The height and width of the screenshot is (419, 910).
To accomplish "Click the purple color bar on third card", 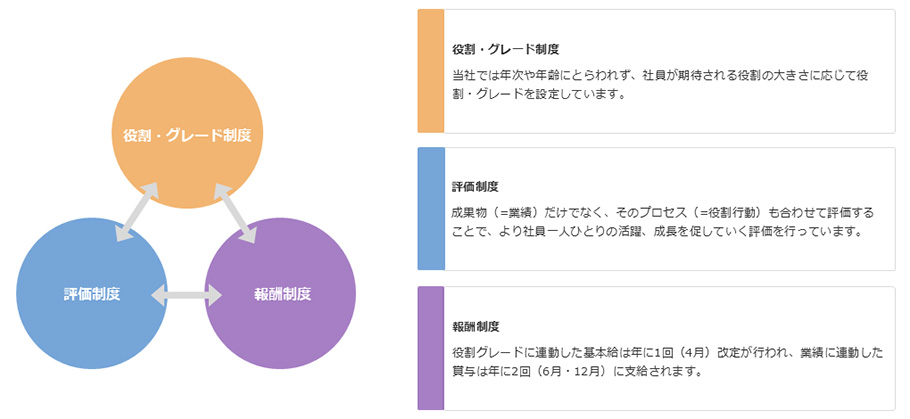I will pos(430,348).
